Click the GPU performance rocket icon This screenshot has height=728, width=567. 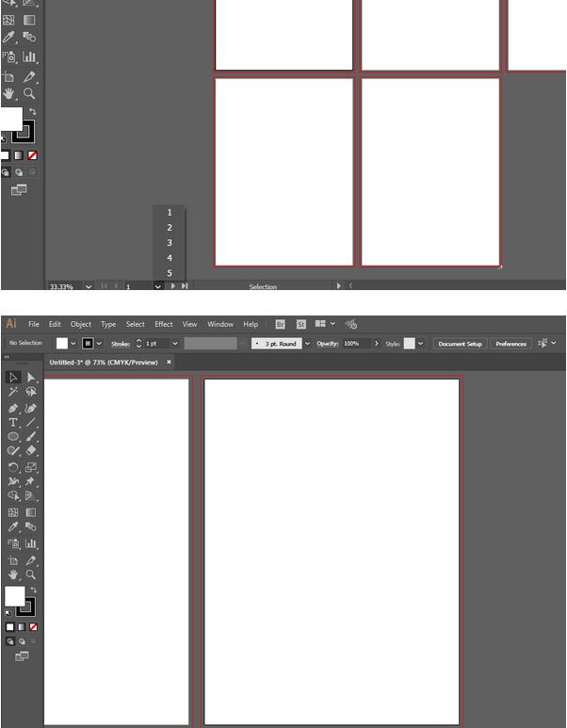pyautogui.click(x=351, y=325)
